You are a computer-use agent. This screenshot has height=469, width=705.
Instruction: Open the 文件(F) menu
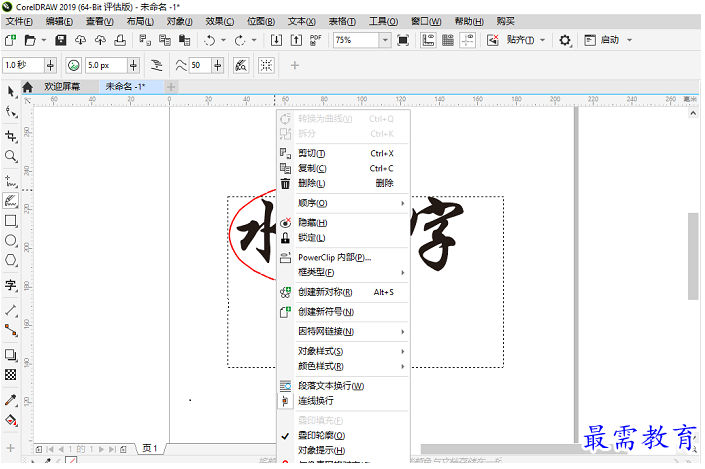[x=19, y=21]
